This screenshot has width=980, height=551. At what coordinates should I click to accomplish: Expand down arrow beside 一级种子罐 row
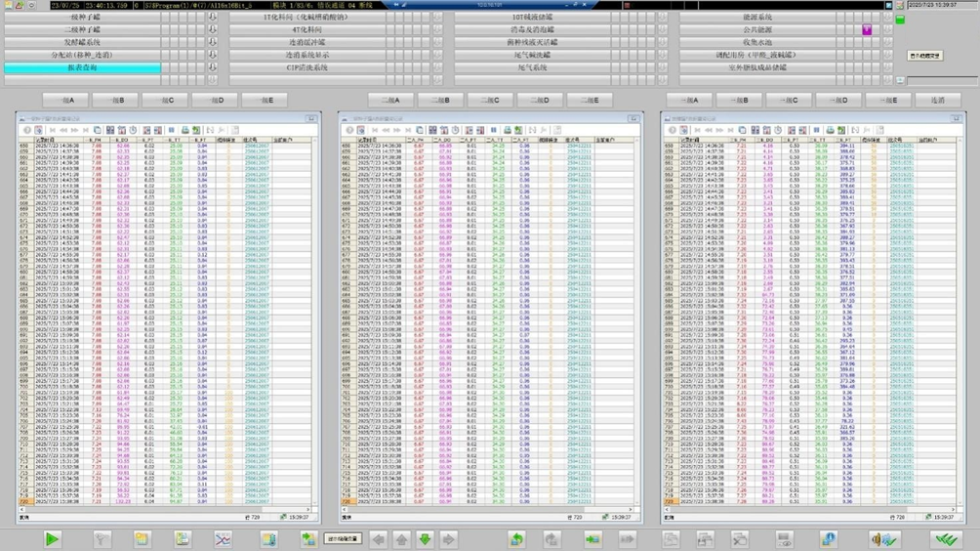point(213,18)
